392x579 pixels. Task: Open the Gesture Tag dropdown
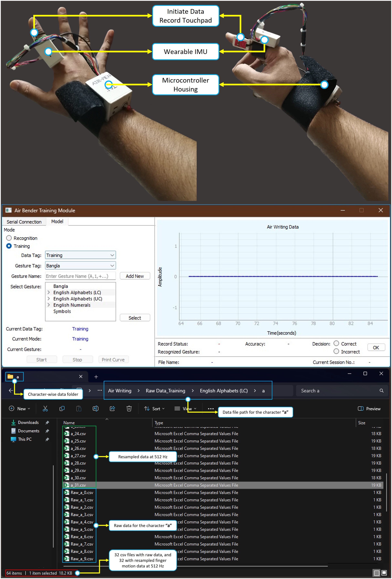112,266
